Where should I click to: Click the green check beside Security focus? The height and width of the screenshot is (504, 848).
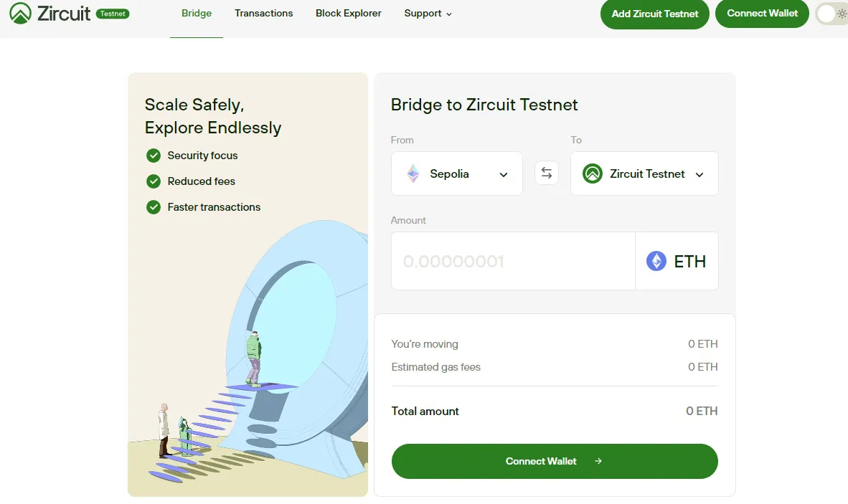154,156
